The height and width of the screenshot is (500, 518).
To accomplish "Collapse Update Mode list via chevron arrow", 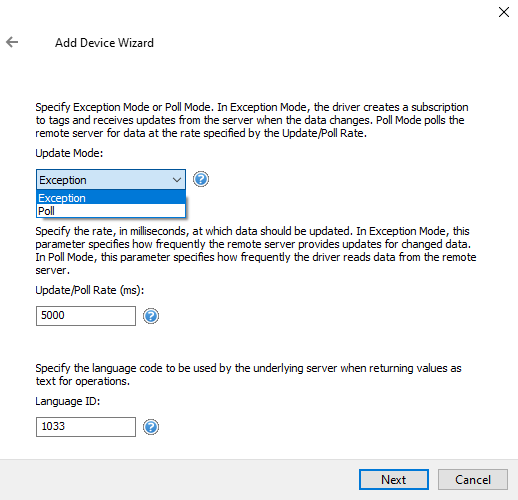I will pos(177,180).
